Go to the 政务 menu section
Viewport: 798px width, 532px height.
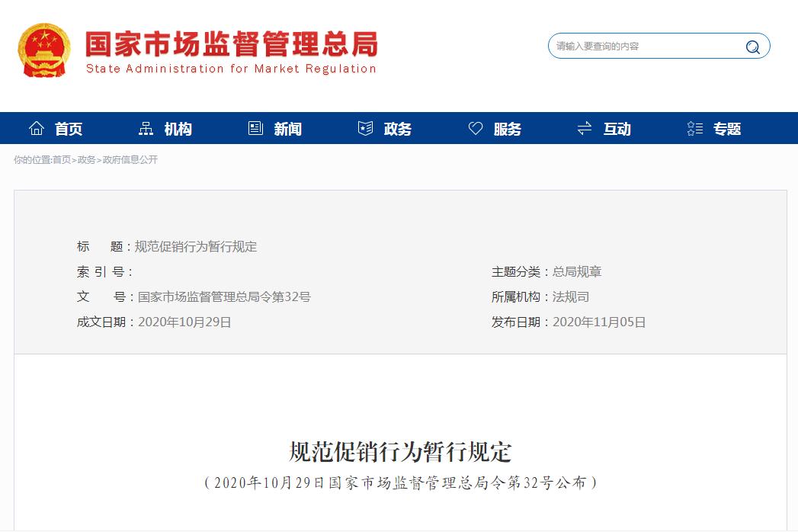pos(398,129)
